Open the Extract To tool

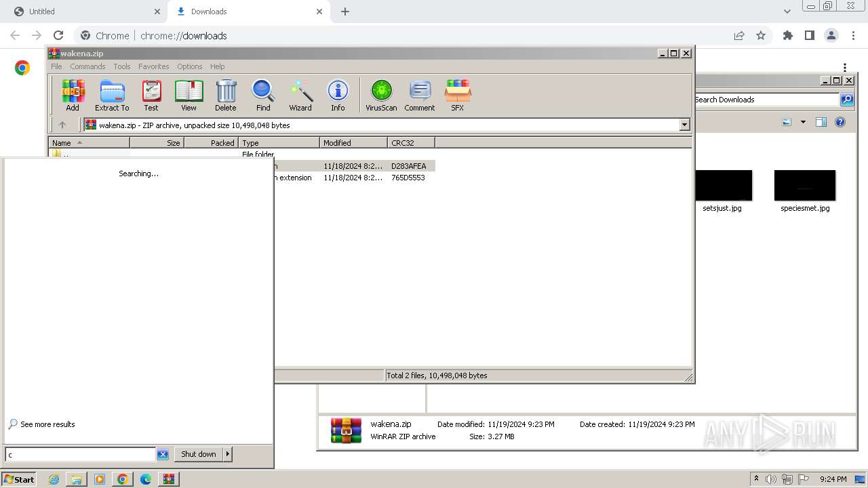coord(112,96)
